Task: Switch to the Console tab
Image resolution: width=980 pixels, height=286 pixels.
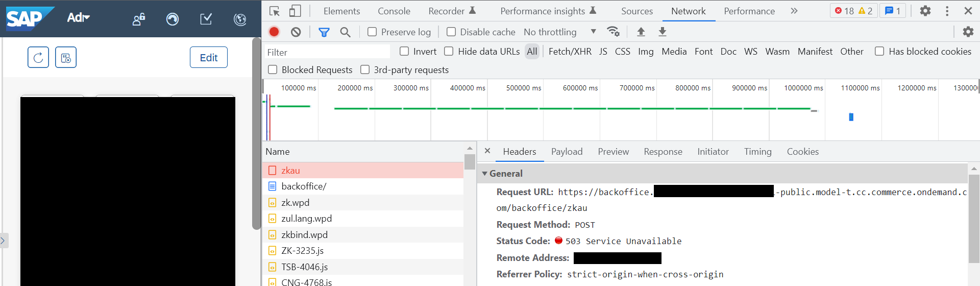Action: pos(394,11)
